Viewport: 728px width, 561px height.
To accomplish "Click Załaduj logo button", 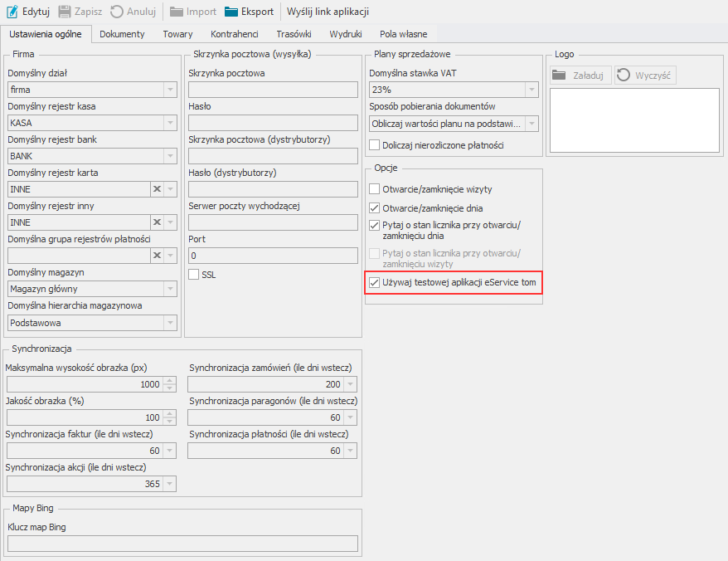I will tap(580, 76).
